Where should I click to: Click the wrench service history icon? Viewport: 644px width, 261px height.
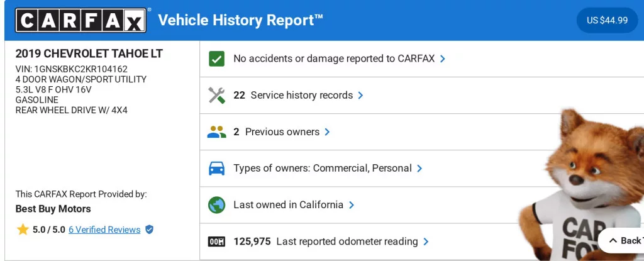(x=216, y=95)
